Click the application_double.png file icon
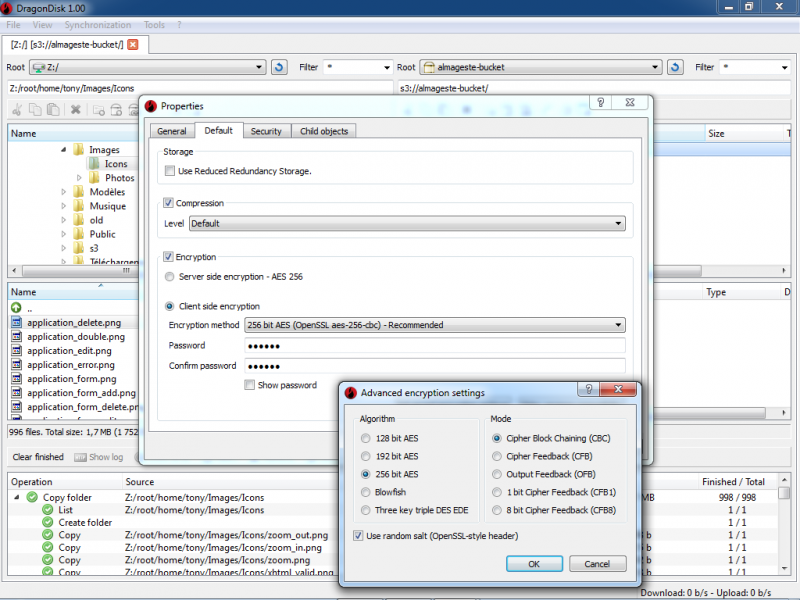The height and width of the screenshot is (600, 800). click(x=17, y=336)
